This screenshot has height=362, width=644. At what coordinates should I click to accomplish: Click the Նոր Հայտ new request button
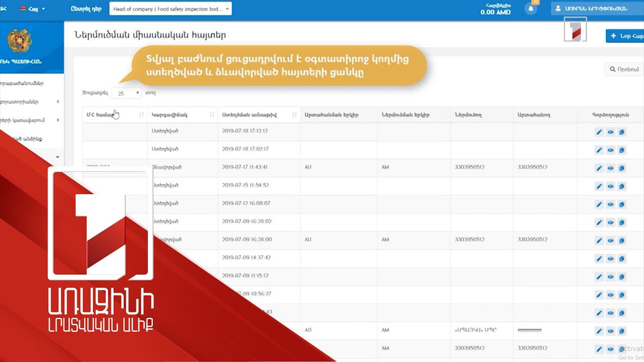tap(625, 36)
